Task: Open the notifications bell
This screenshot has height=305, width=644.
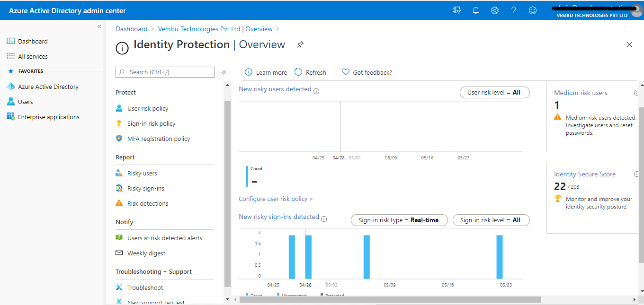Action: pyautogui.click(x=476, y=10)
